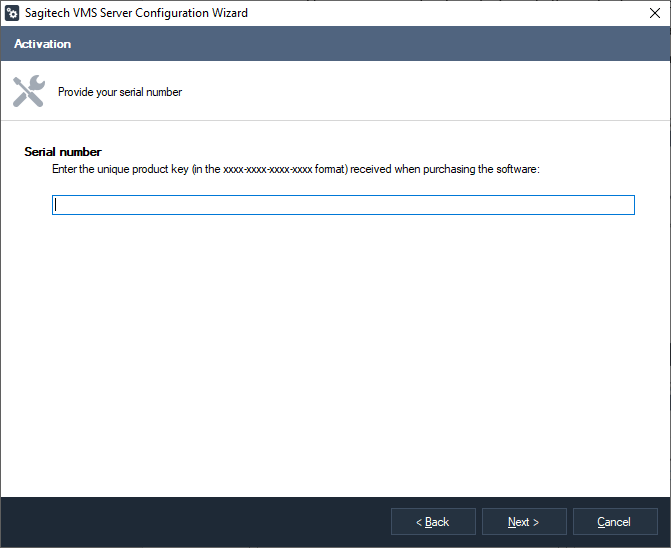The width and height of the screenshot is (671, 548).
Task: Click the Activation header banner
Action: (x=42, y=44)
